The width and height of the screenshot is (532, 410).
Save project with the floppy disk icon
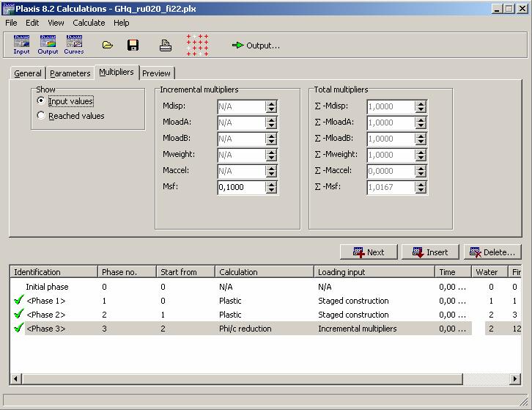pyautogui.click(x=133, y=45)
